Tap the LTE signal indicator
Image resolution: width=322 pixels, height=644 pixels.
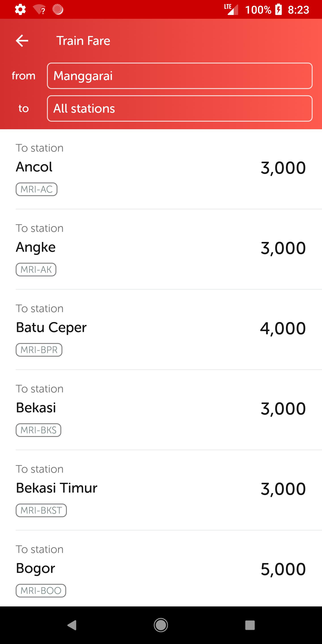point(231,9)
